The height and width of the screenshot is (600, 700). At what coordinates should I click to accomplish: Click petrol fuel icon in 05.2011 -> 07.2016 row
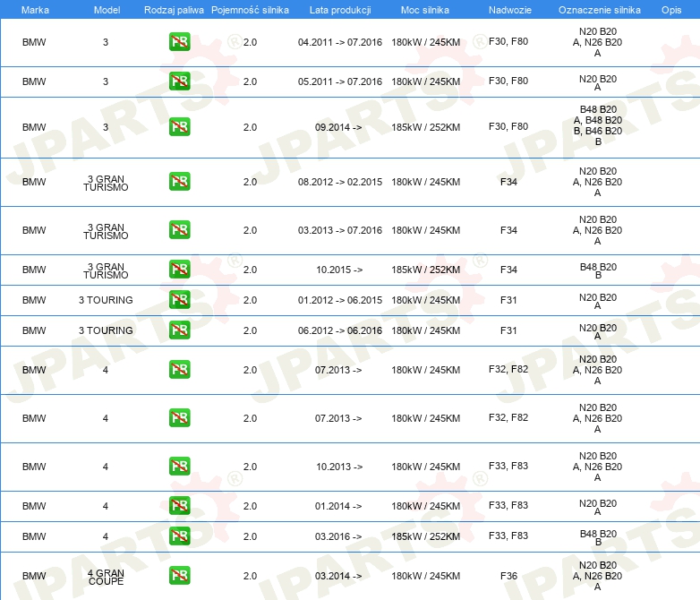coord(179,81)
